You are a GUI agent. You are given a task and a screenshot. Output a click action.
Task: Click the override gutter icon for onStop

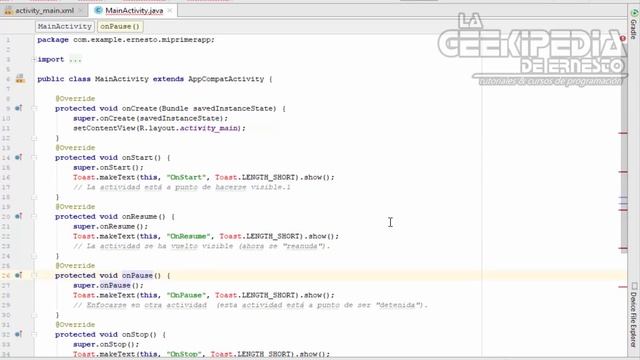pos(18,334)
